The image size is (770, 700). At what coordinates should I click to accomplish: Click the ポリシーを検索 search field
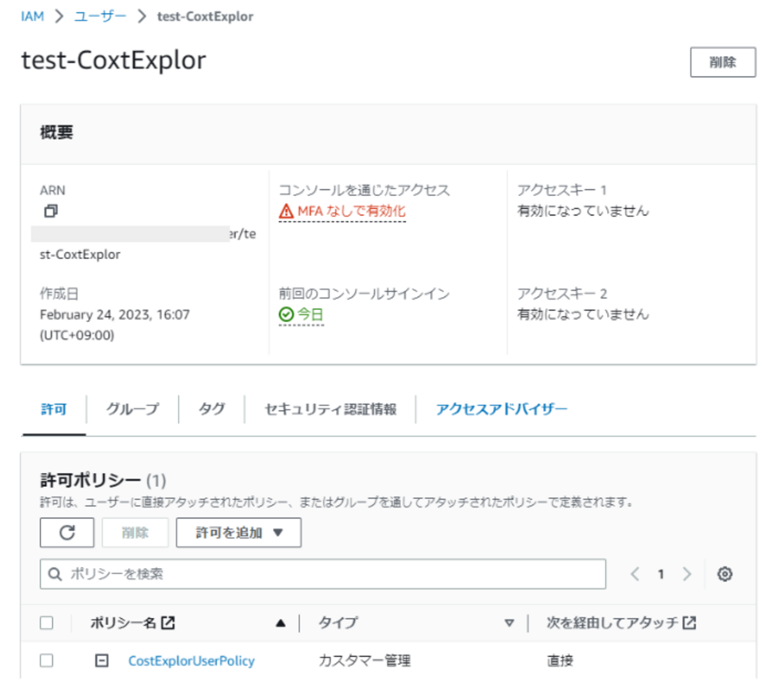(332, 574)
